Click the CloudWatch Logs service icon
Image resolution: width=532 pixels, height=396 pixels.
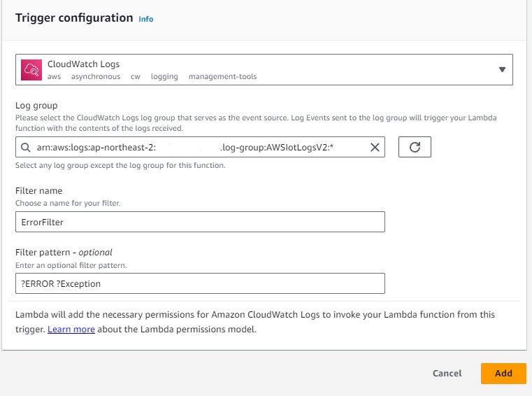tap(31, 70)
